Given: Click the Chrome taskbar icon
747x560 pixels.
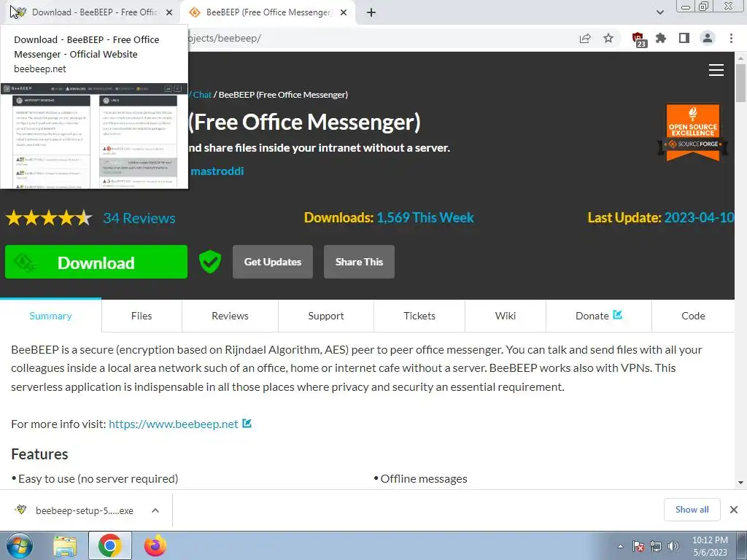Looking at the screenshot, I should point(109,545).
